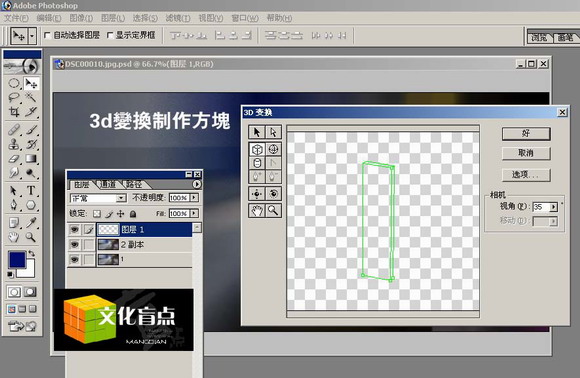Open 浏览 file browser tab

(x=539, y=37)
